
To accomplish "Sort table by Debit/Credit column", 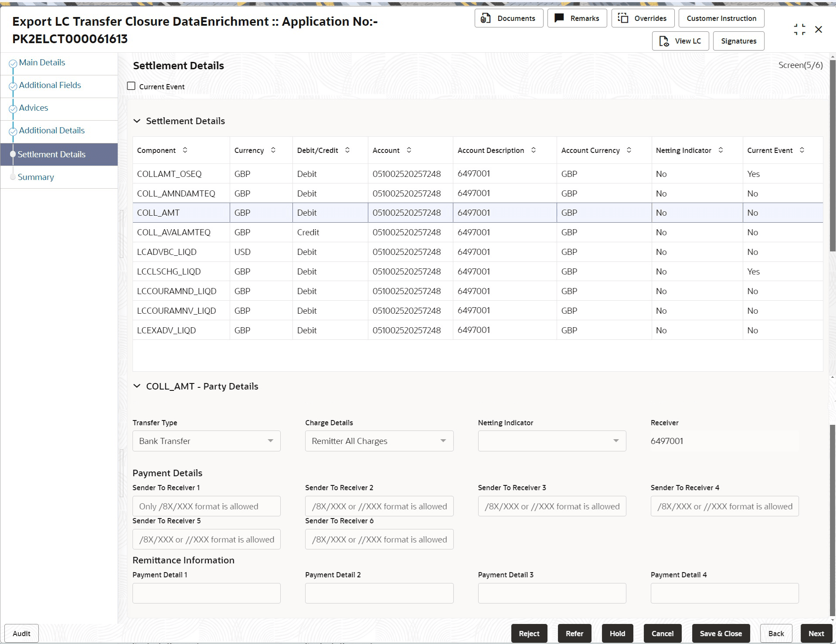I will pyautogui.click(x=347, y=150).
